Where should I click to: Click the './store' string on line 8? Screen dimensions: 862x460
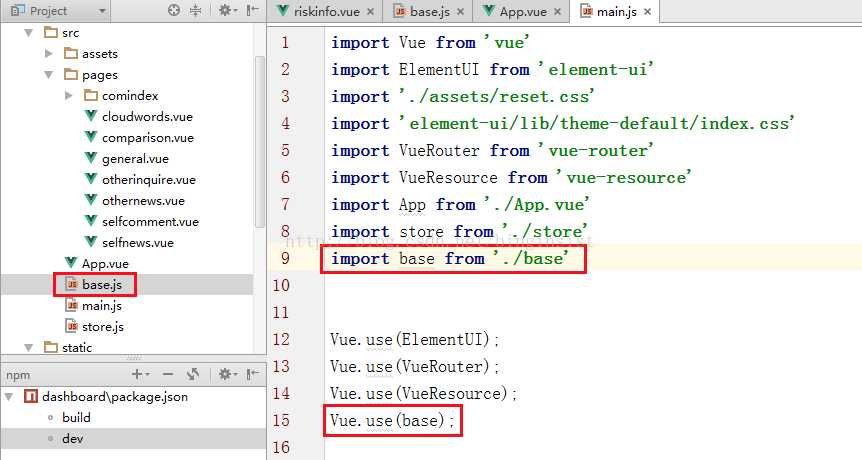pyautogui.click(x=545, y=231)
